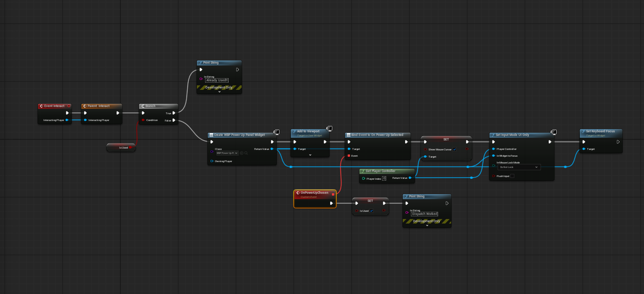Click Parent: Interact exec output pin
Image resolution: width=644 pixels, height=294 pixels.
[118, 113]
